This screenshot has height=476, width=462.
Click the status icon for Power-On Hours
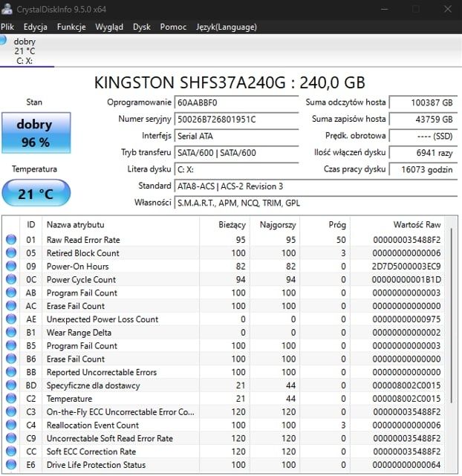11,267
